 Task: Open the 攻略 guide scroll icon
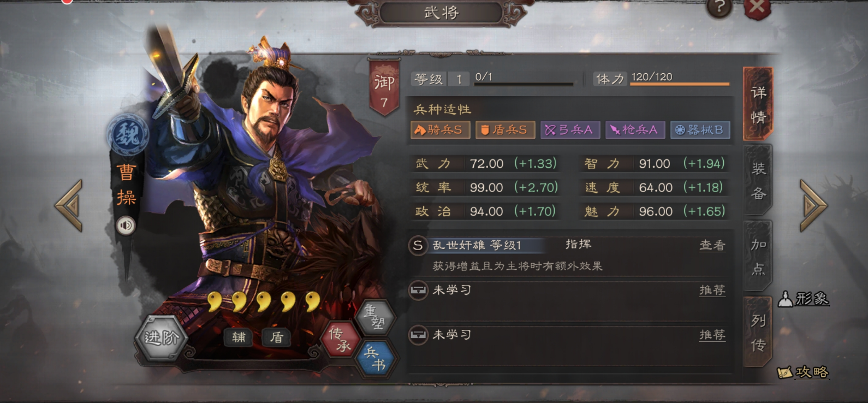click(803, 372)
